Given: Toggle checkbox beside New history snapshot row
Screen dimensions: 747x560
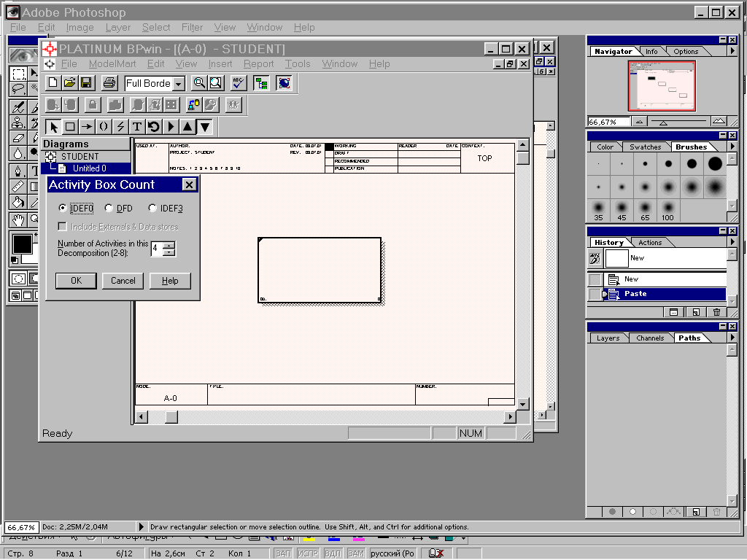Looking at the screenshot, I should click(595, 279).
